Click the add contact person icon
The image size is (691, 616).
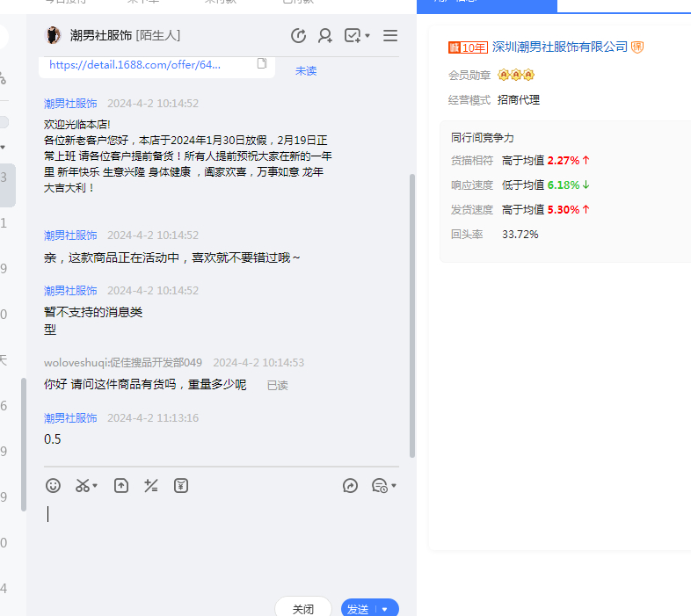325,35
